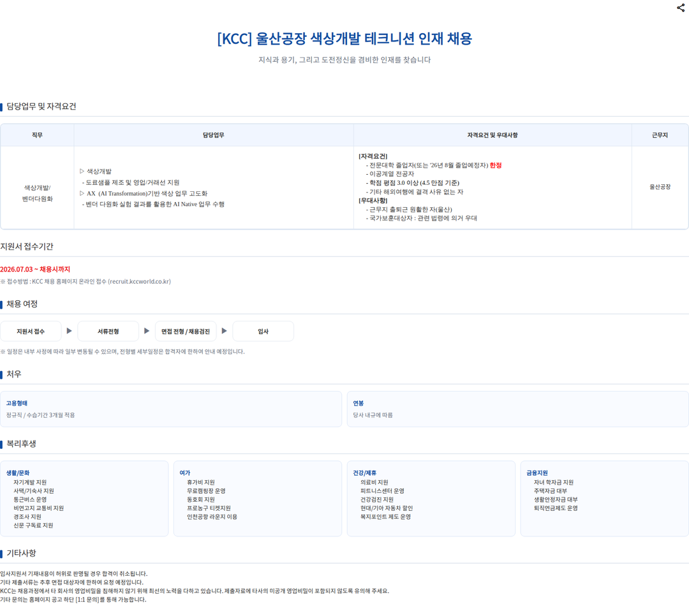This screenshot has height=616, width=689.
Task: Click '국가보훈대상자 : 관련 법령에 의거 우대' line
Action: tap(421, 218)
